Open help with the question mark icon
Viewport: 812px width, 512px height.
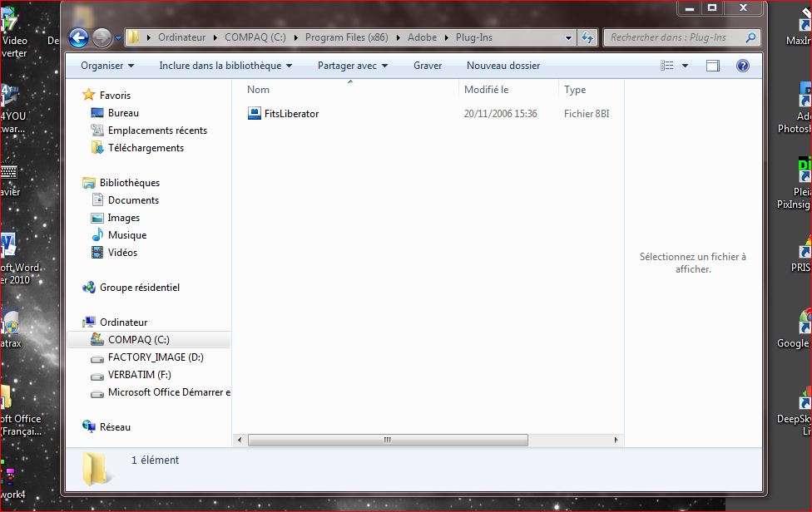[743, 66]
